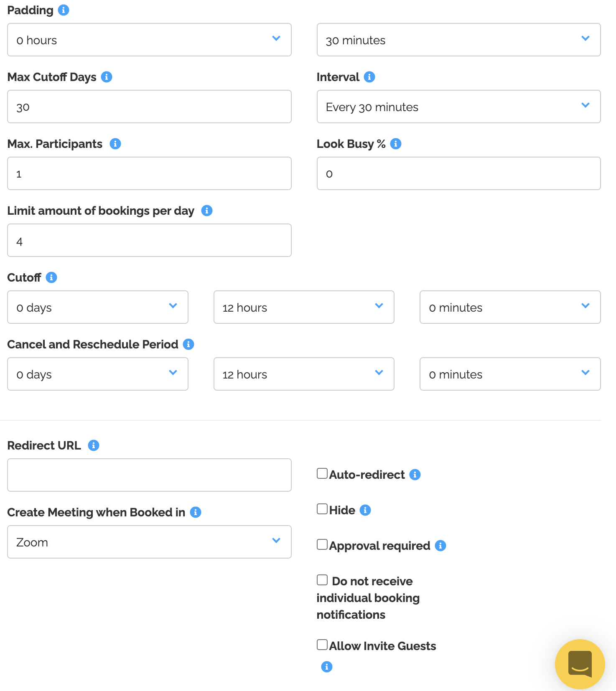This screenshot has height=691, width=616.
Task: Enable the Allow Invite Guests checkbox
Action: [322, 645]
